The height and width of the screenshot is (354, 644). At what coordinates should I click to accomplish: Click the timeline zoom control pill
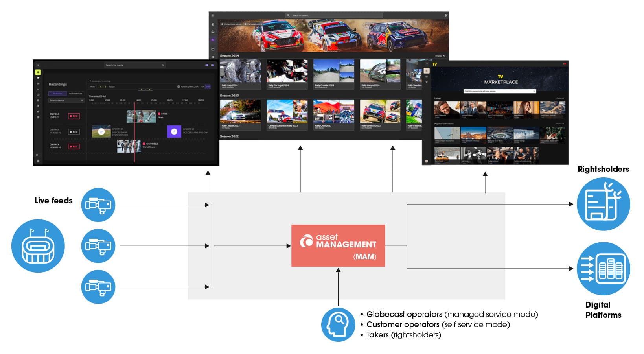(145, 90)
